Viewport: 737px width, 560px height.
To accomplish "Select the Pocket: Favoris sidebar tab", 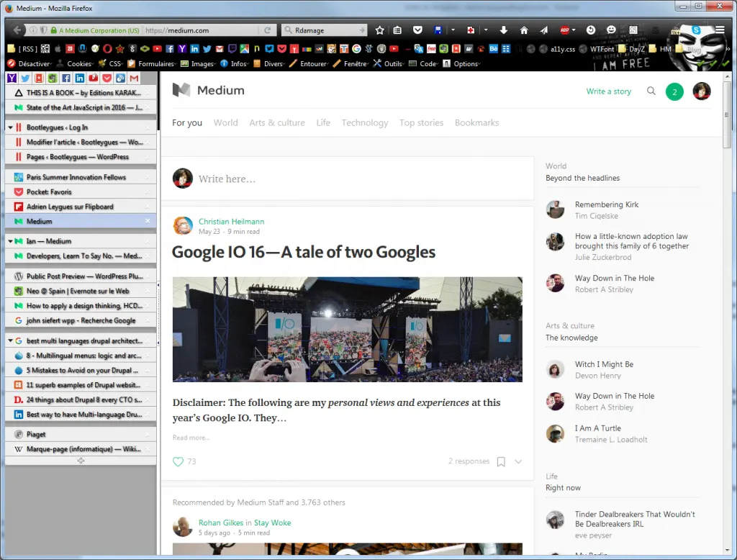I will 81,192.
